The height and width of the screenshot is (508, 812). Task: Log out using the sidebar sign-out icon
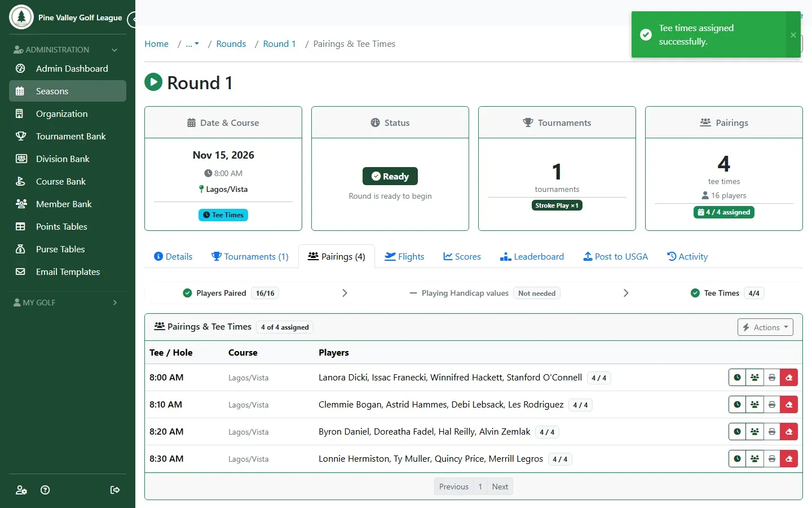(x=115, y=490)
